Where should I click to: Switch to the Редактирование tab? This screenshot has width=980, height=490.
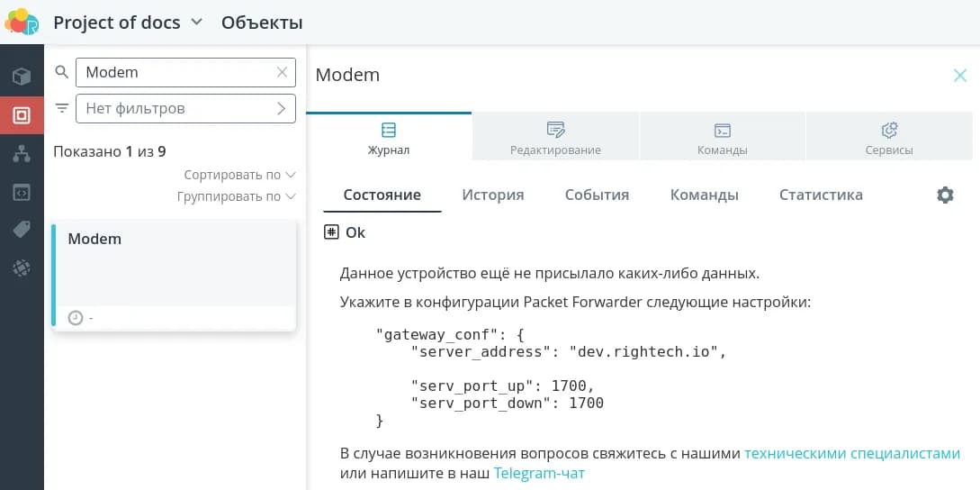[555, 138]
